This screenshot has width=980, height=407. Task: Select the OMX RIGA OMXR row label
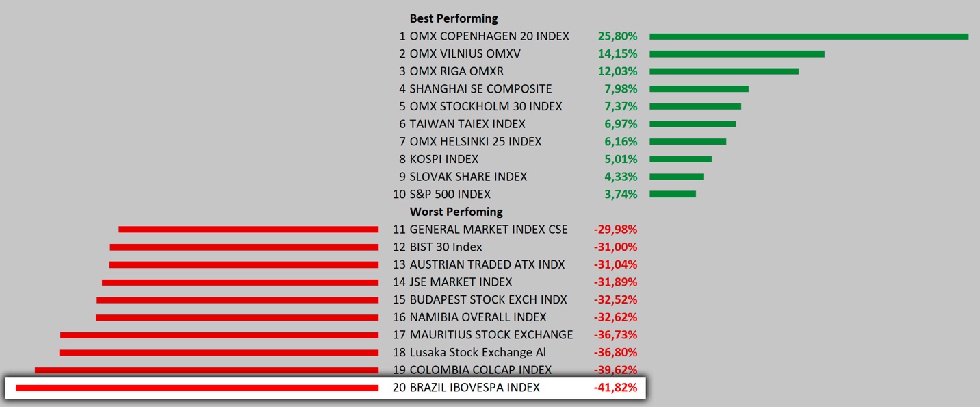click(x=456, y=71)
